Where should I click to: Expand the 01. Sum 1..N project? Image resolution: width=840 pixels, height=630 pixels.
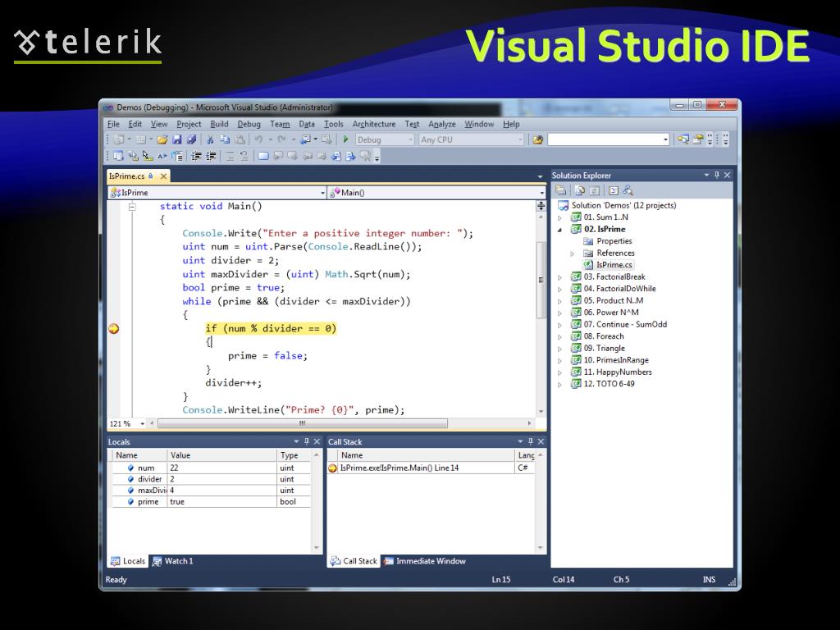pos(559,218)
